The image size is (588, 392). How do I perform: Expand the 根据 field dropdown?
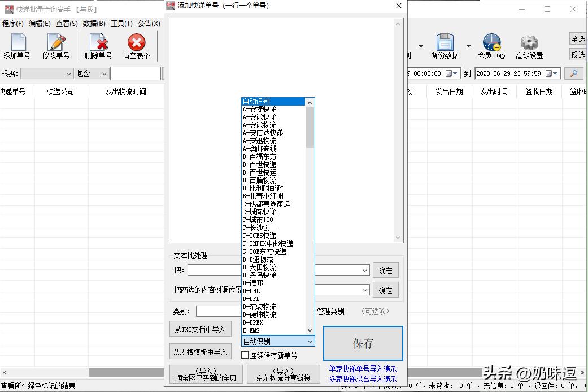point(68,74)
